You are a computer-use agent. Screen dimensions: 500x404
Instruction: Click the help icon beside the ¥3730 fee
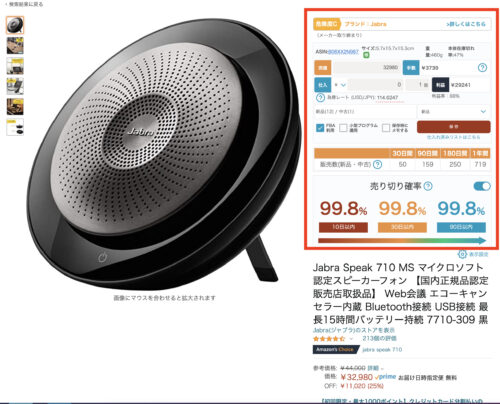[x=482, y=68]
